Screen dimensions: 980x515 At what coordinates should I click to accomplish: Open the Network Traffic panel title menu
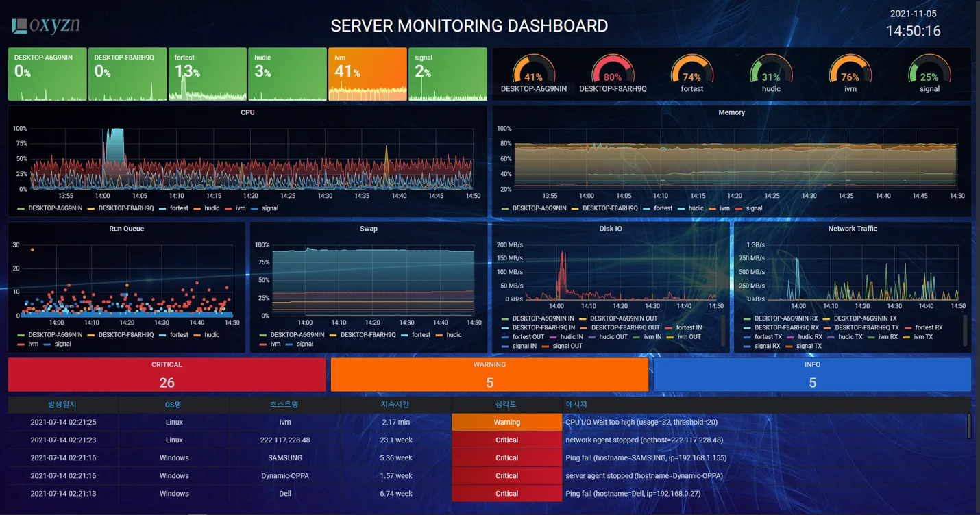(853, 229)
